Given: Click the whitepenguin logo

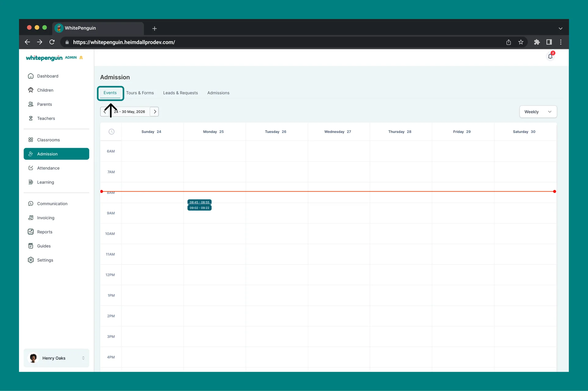Looking at the screenshot, I should (x=44, y=58).
